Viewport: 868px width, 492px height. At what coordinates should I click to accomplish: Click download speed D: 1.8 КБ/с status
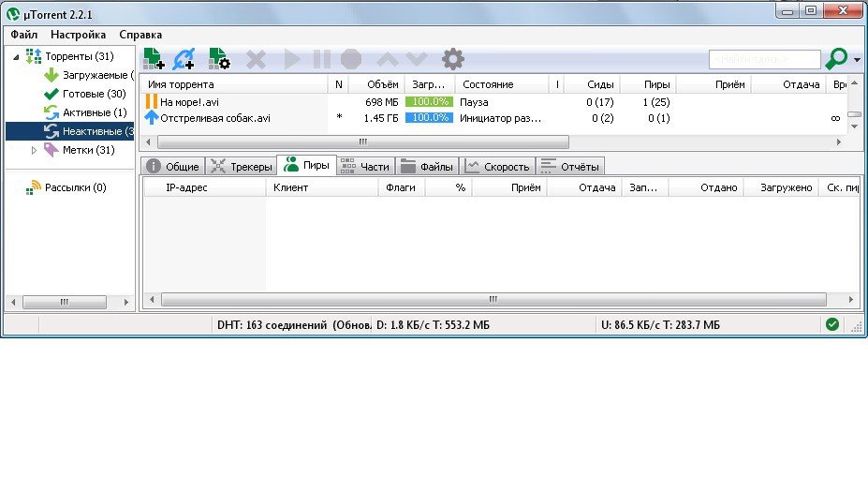[x=433, y=325]
